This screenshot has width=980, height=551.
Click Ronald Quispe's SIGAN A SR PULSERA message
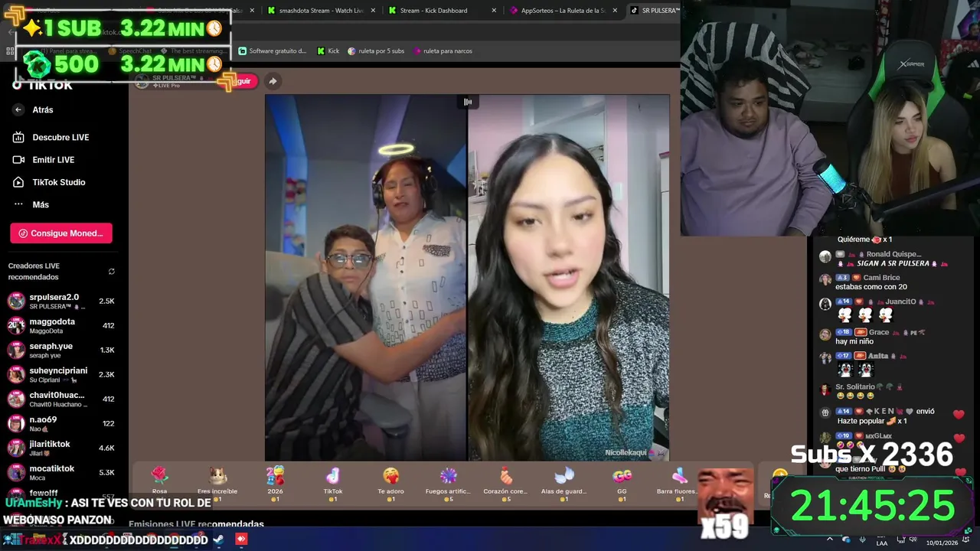893,263
